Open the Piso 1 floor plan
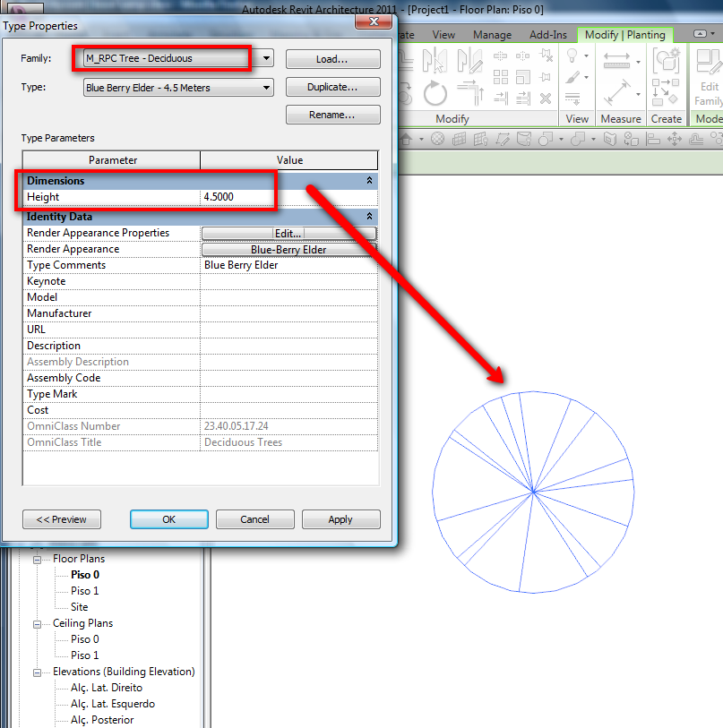The width and height of the screenshot is (723, 728). (85, 591)
